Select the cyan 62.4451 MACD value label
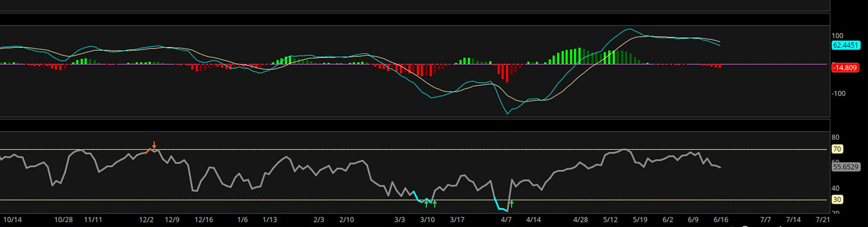This screenshot has height=227, width=868. click(846, 45)
